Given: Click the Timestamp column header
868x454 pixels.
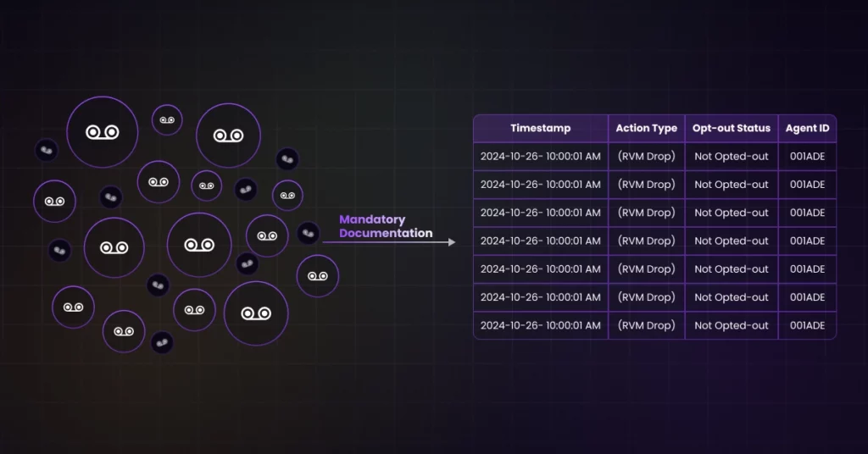Looking at the screenshot, I should point(540,128).
